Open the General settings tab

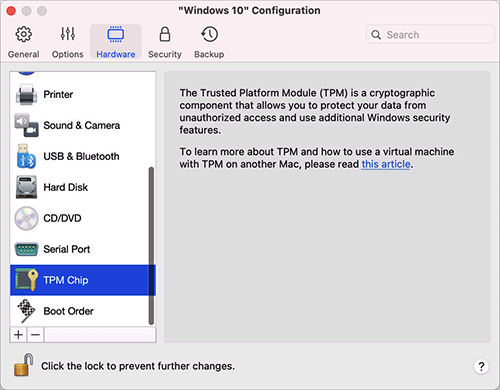point(23,42)
